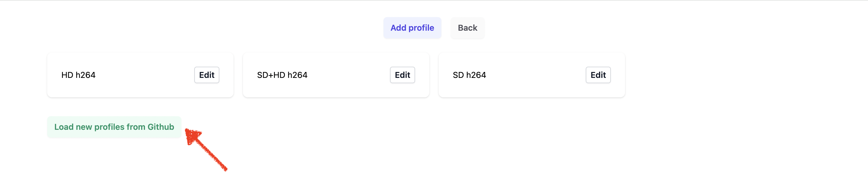Click the Add profile button
868x177 pixels.
[x=412, y=28]
